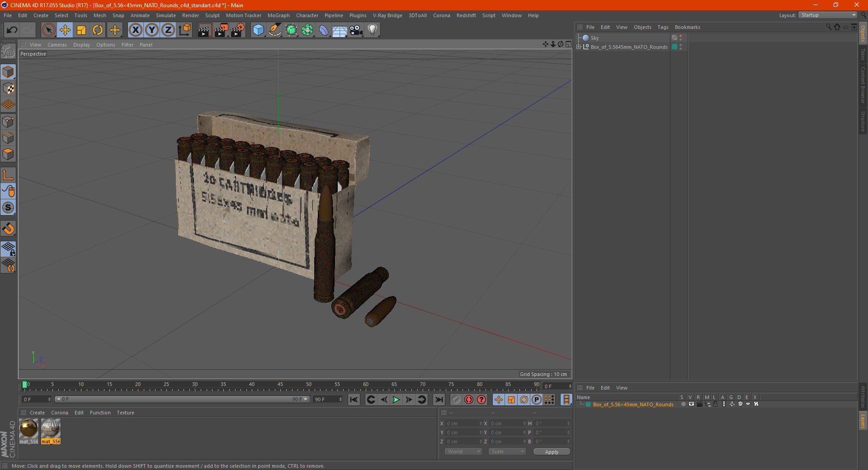868x470 pixels.
Task: Select the gold mat_556 material thumbnail
Action: click(x=29, y=428)
